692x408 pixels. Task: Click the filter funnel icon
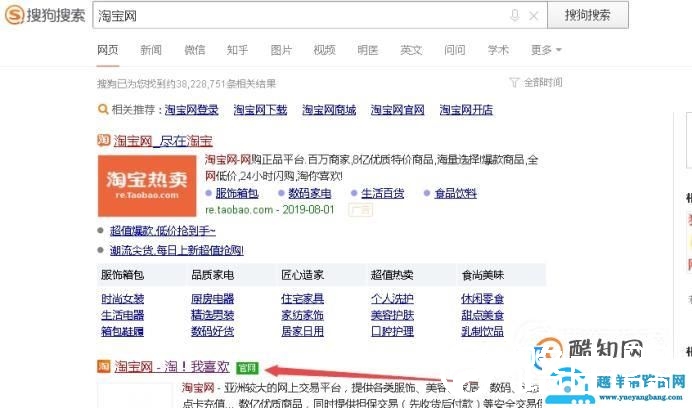(x=514, y=83)
